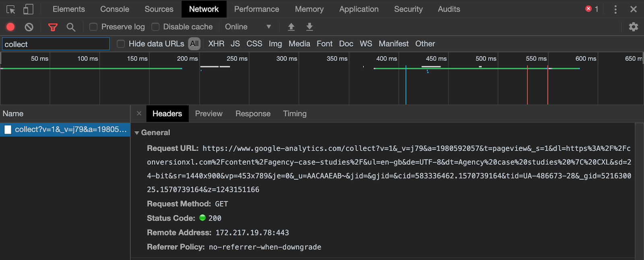
Task: Open the Sources tab
Action: [159, 9]
